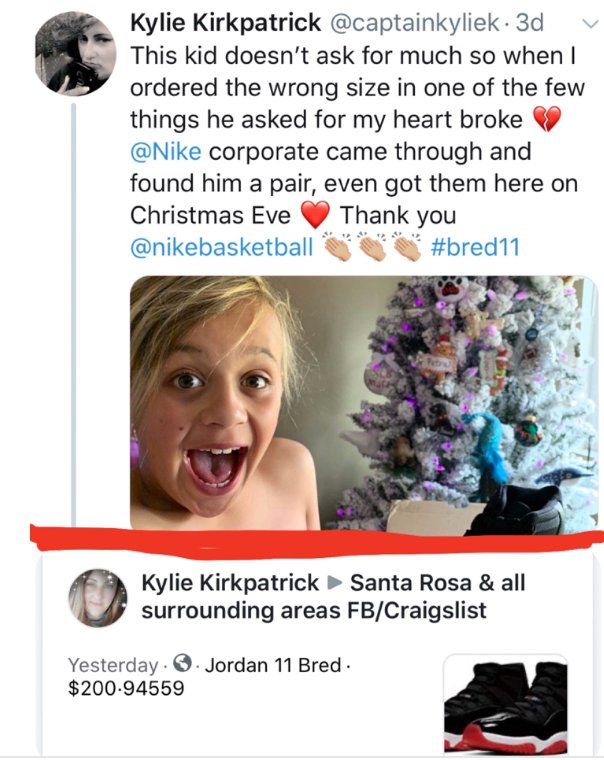Open the #bred11 hashtag
This screenshot has width=604, height=760.
point(475,247)
